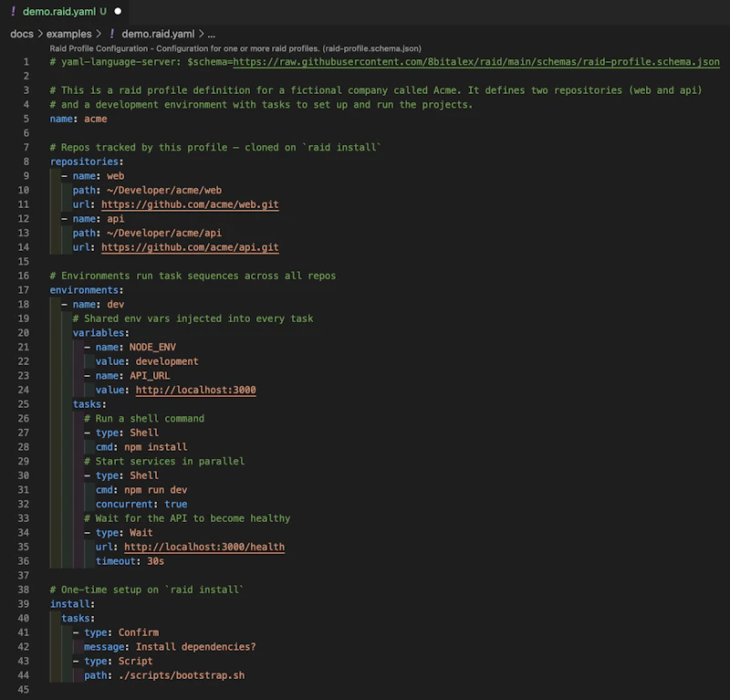
Task: Click the 'variables:' key
Action: click(x=100, y=332)
